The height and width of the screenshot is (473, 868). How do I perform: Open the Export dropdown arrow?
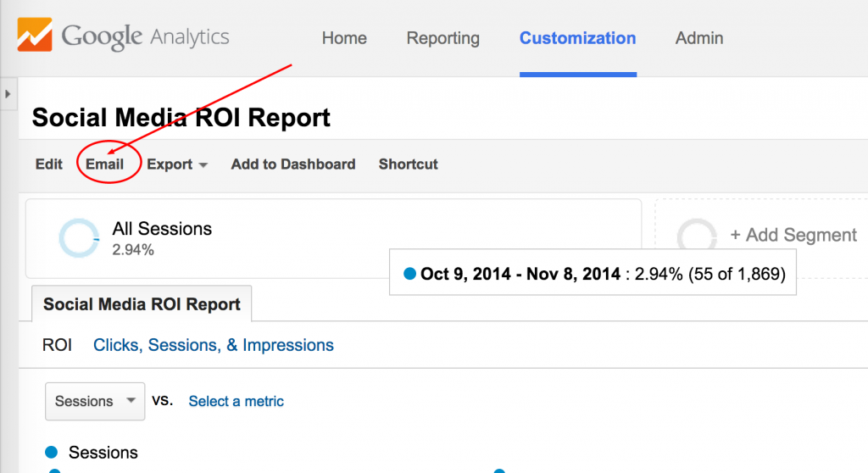pos(203,165)
